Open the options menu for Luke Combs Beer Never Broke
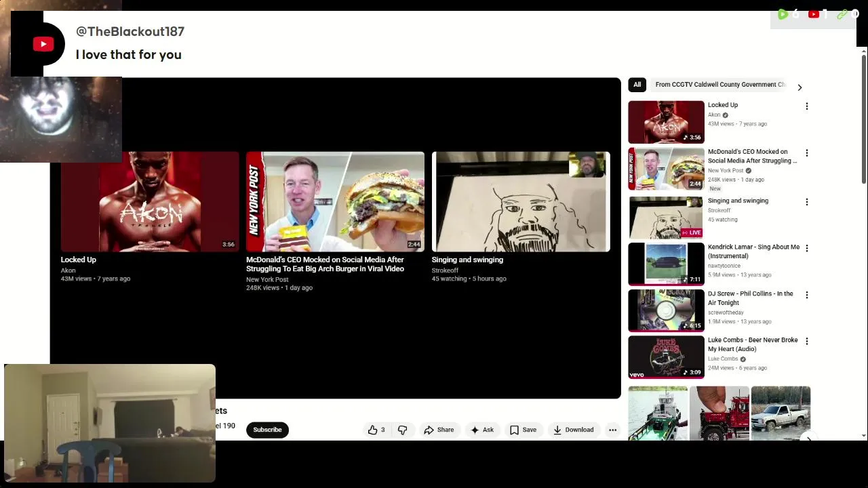 807,341
